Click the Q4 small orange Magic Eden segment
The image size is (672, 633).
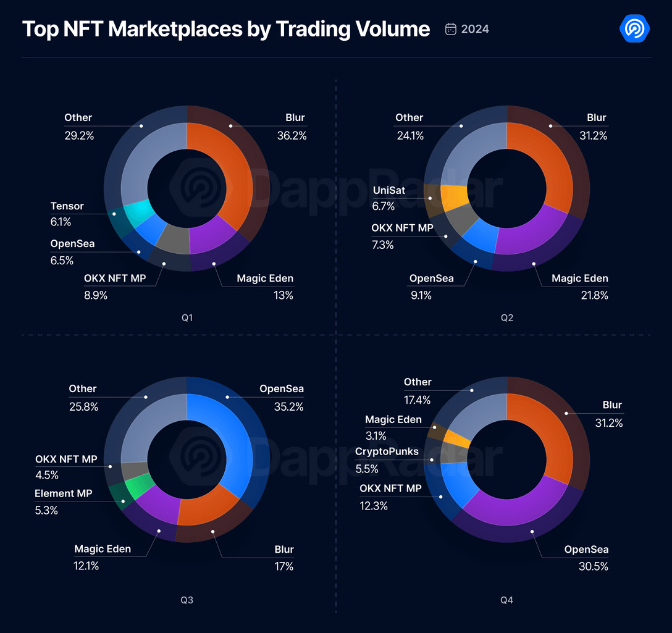(456, 439)
